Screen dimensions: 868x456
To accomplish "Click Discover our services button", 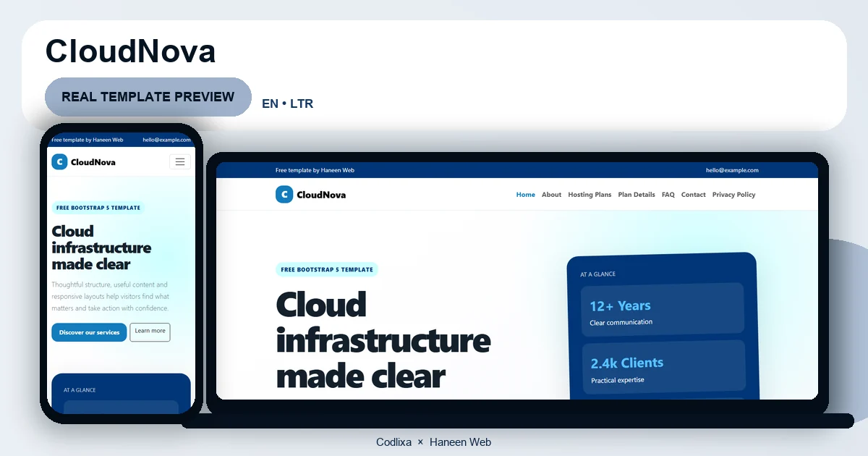I will [89, 332].
